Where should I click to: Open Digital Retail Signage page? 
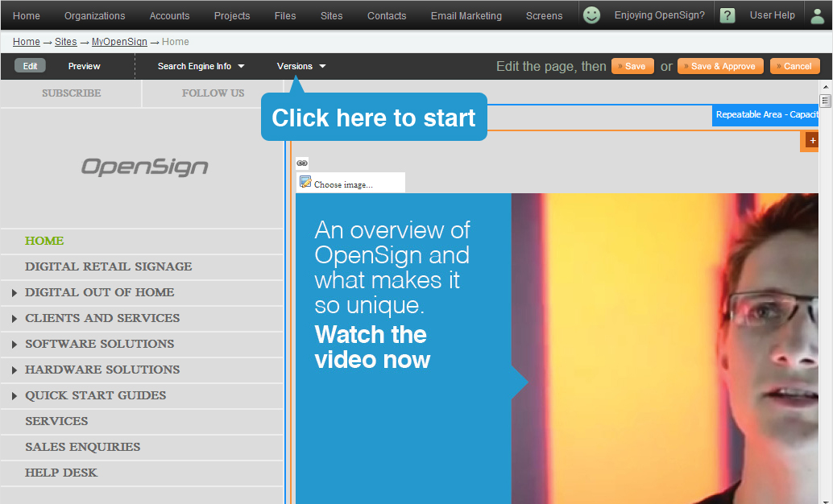tap(109, 266)
